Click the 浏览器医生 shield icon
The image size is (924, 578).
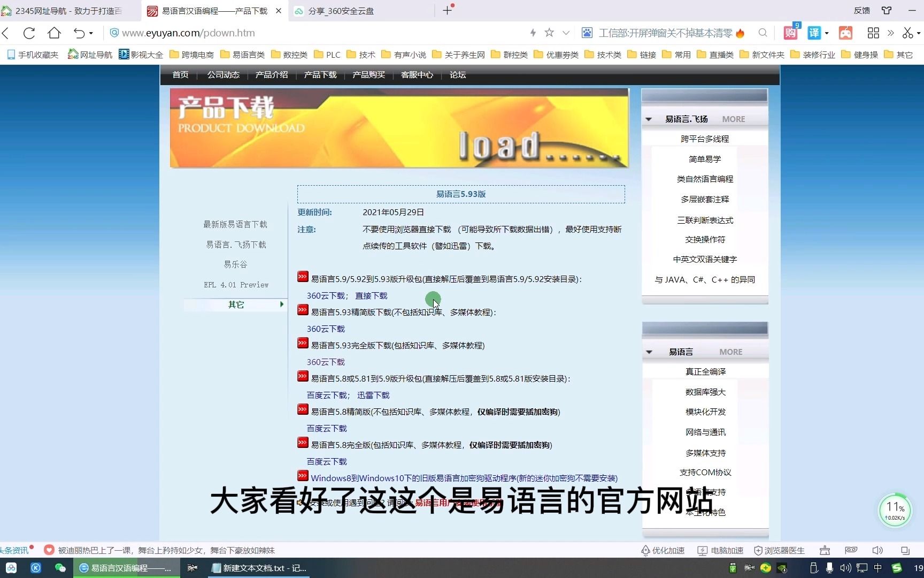click(x=758, y=550)
